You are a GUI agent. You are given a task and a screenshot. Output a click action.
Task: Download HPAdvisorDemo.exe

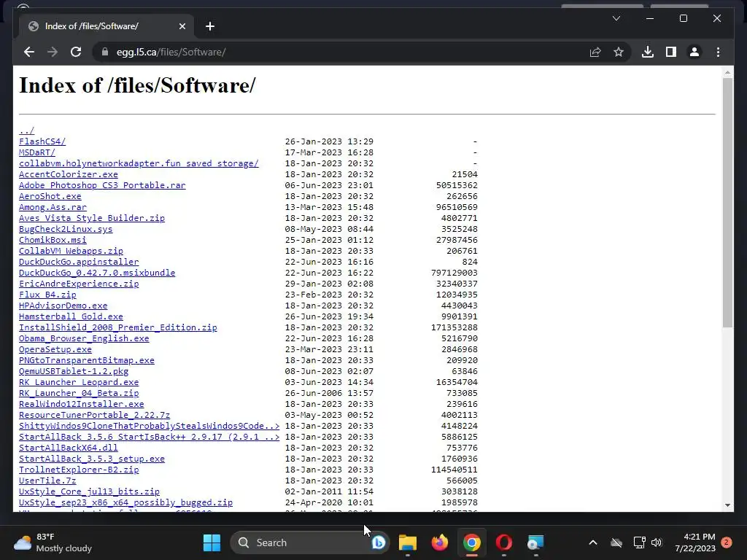pos(63,306)
